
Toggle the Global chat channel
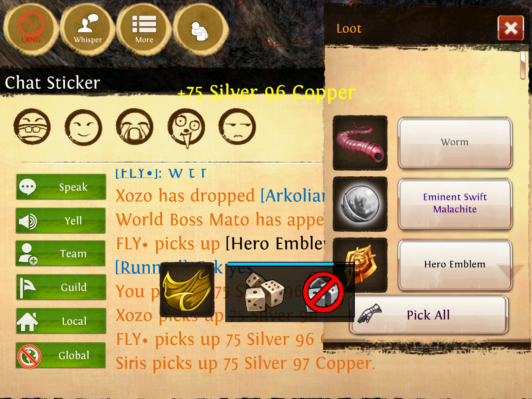point(61,355)
